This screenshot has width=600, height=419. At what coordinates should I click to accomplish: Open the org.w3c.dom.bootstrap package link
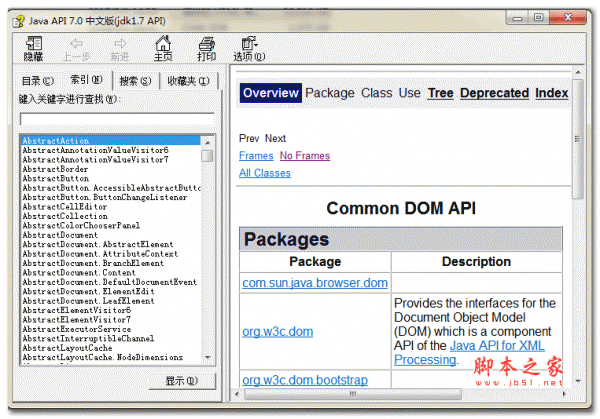click(305, 380)
